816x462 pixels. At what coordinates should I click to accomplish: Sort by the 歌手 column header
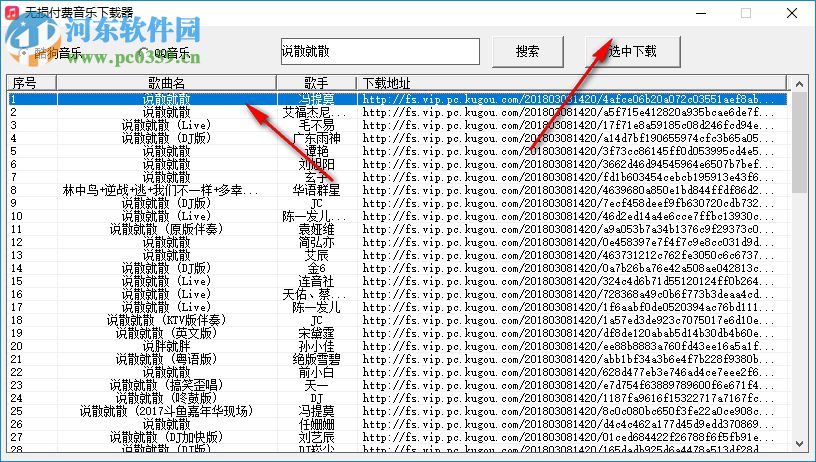click(x=316, y=83)
